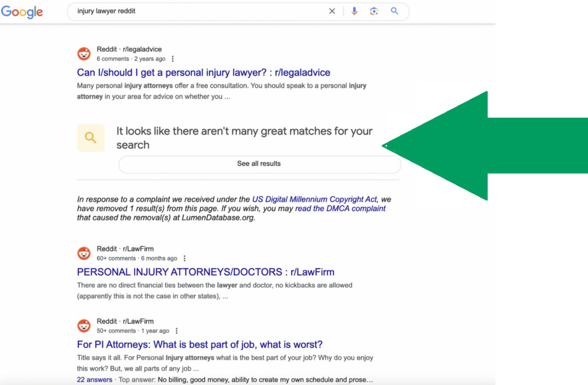Screen dimensions: 588x385
Task: Click Reddit icon beside 60+ comments result
Action: (84, 253)
